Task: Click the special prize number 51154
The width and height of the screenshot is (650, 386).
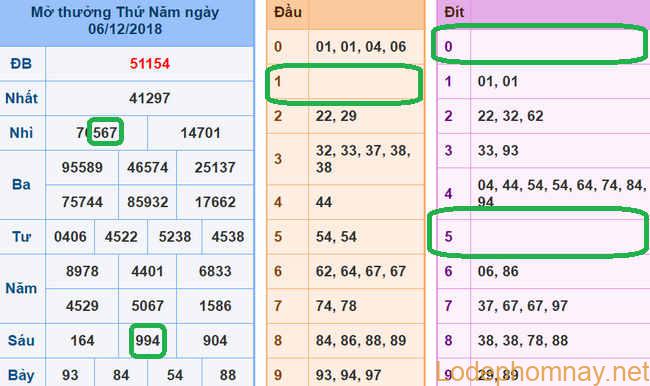Action: (x=150, y=64)
